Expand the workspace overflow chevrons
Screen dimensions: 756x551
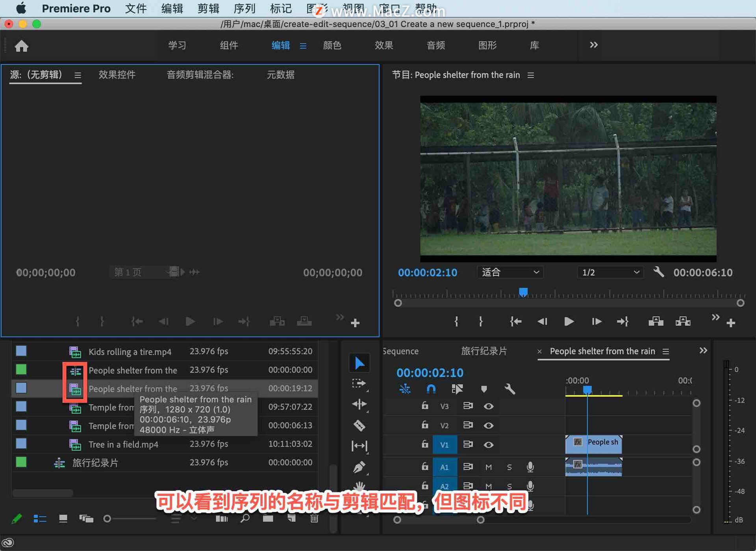click(x=593, y=45)
